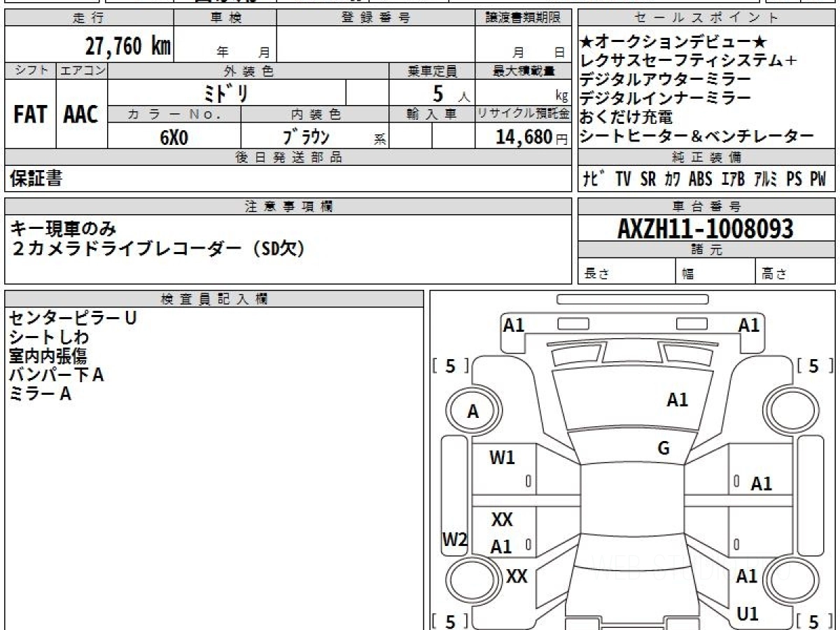840x630 pixels.
Task: Select the W1 mark on the car diagram
Action: coord(502,458)
